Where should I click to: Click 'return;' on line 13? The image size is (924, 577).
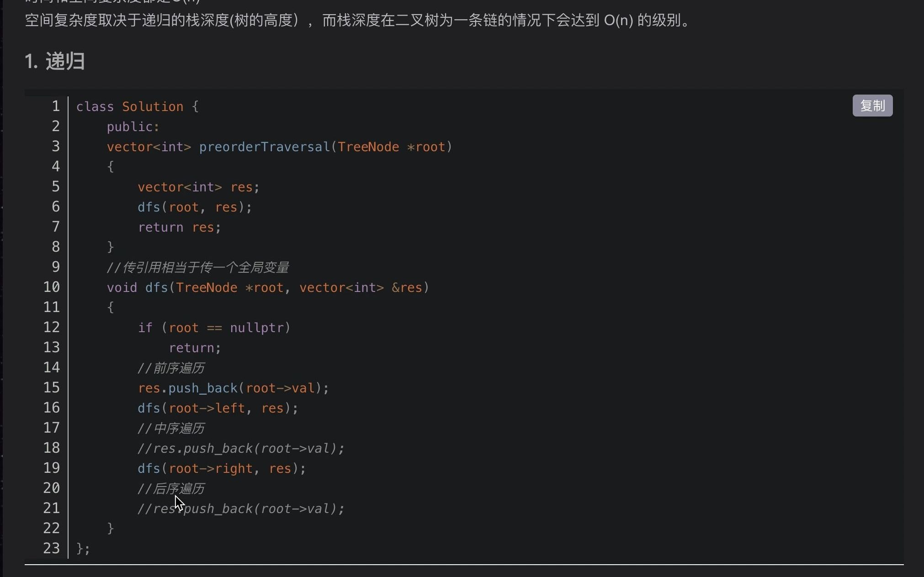pos(195,348)
